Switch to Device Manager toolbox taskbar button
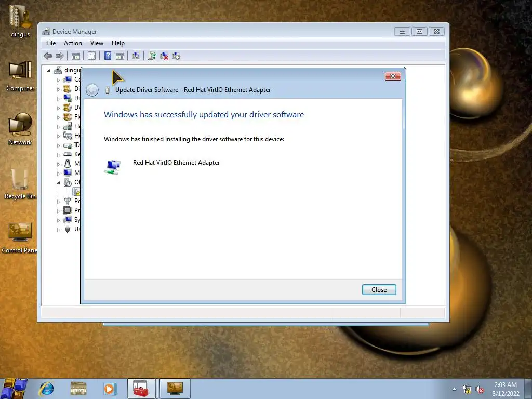The image size is (532, 399). [141, 389]
